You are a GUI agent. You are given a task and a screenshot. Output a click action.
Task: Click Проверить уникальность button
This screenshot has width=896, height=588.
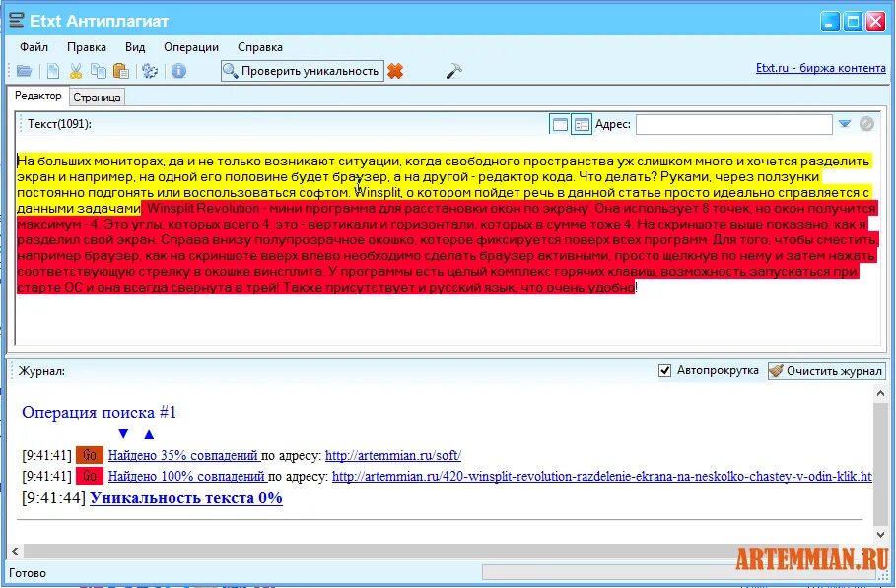pyautogui.click(x=303, y=71)
